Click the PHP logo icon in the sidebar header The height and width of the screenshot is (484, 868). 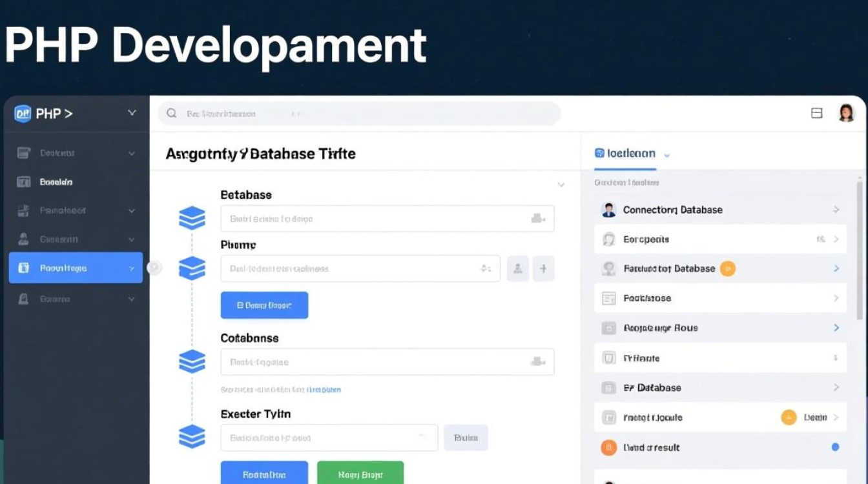[x=23, y=114]
